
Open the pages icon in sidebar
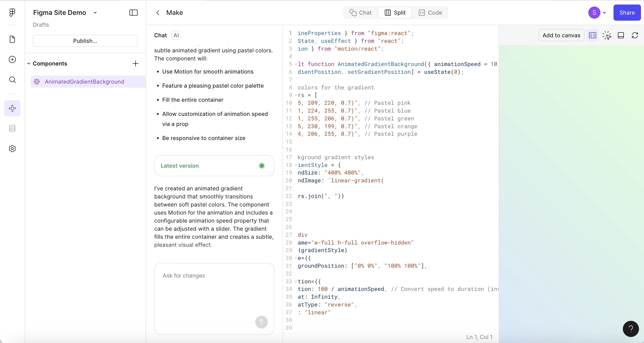[12, 39]
